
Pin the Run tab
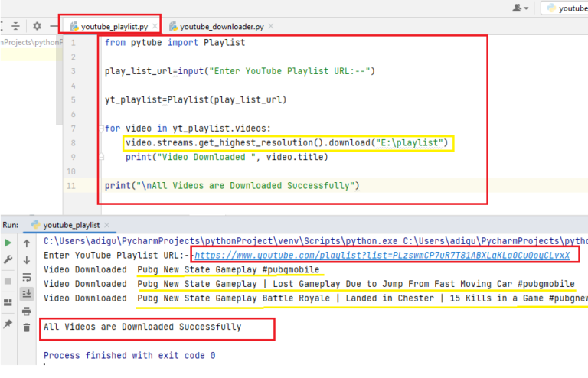(x=8, y=324)
